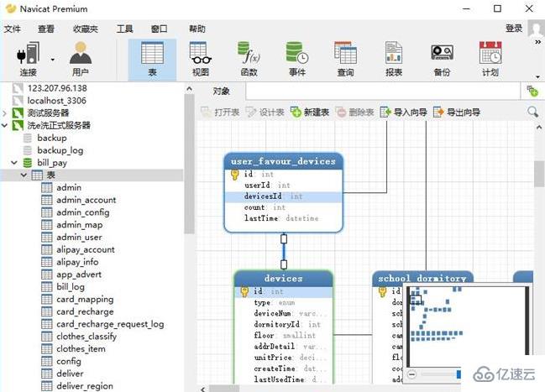Screen dimensions: 545x392
Task: Click the 打开表 button
Action: click(220, 112)
